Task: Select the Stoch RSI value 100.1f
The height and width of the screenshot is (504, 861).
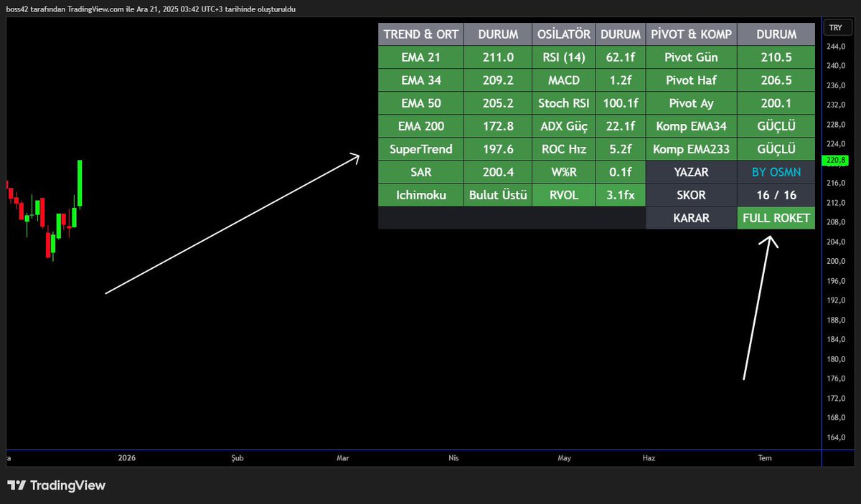Action: click(620, 103)
